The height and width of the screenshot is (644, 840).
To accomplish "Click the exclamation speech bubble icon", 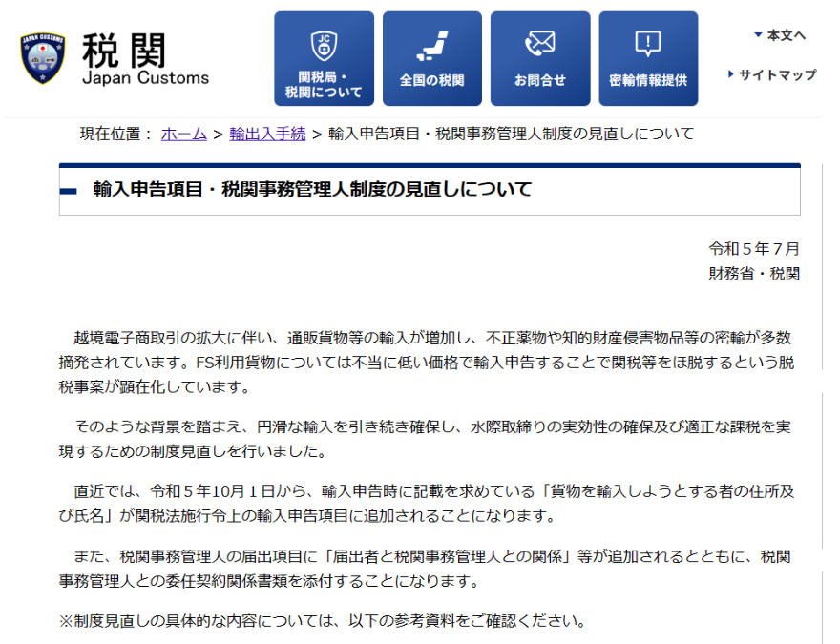I will click(648, 44).
